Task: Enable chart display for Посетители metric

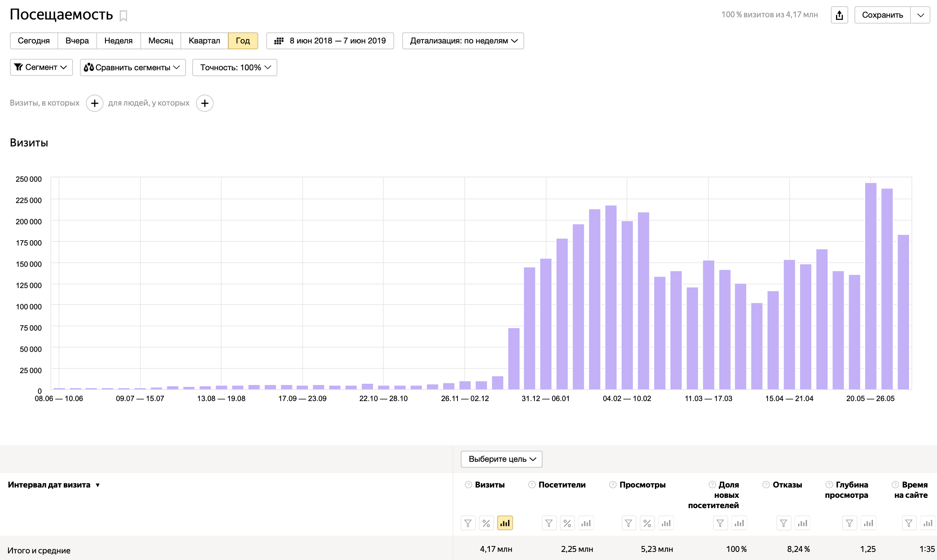Action: (x=585, y=523)
